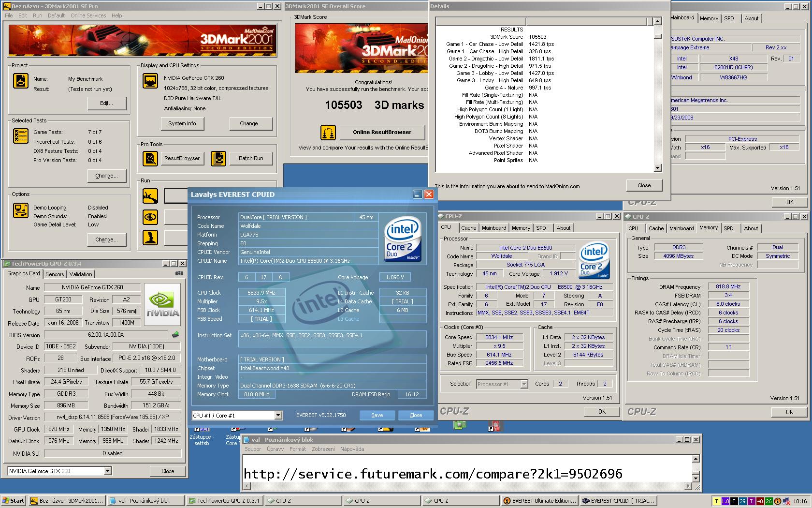Screen dimensions: 812x508
Task: Click Close in the Details window
Action: pyautogui.click(x=644, y=185)
